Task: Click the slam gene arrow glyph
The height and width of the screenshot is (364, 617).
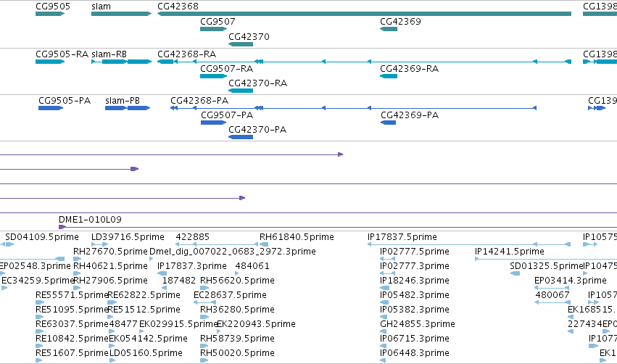Action: [121, 14]
